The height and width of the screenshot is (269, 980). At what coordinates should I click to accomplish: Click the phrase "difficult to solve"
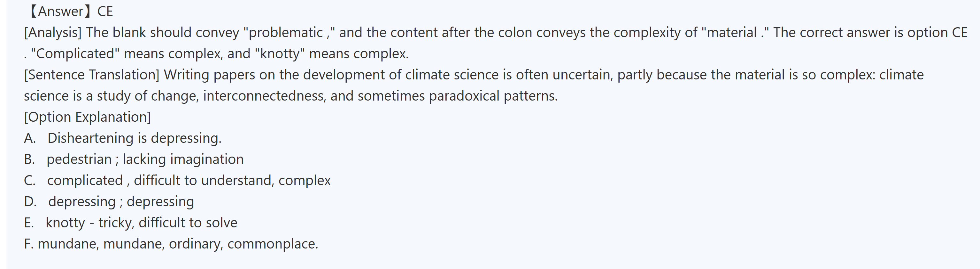coord(188,223)
